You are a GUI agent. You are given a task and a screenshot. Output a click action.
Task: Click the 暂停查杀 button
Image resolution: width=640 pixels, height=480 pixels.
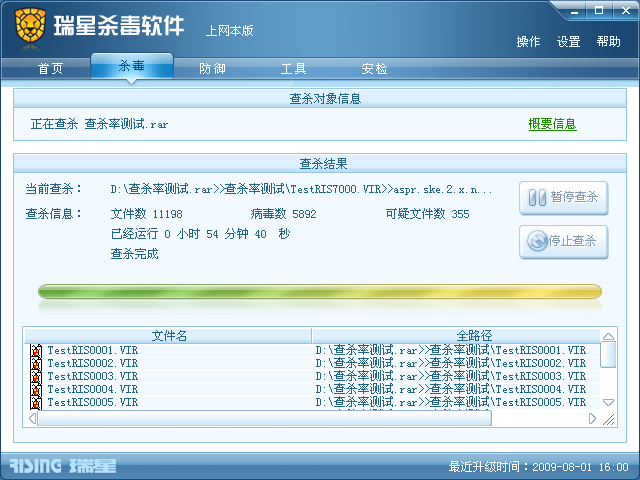pyautogui.click(x=563, y=198)
